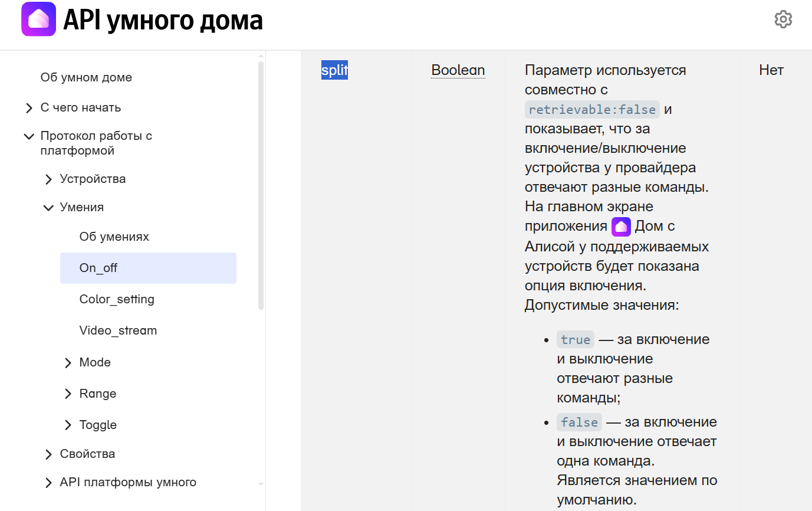Open the Video_stream page

pyautogui.click(x=118, y=330)
